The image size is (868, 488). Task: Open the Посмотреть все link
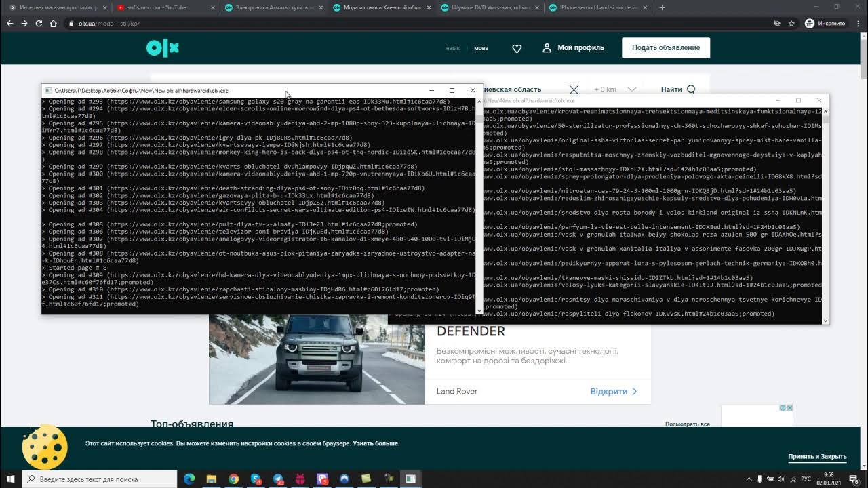pos(688,424)
